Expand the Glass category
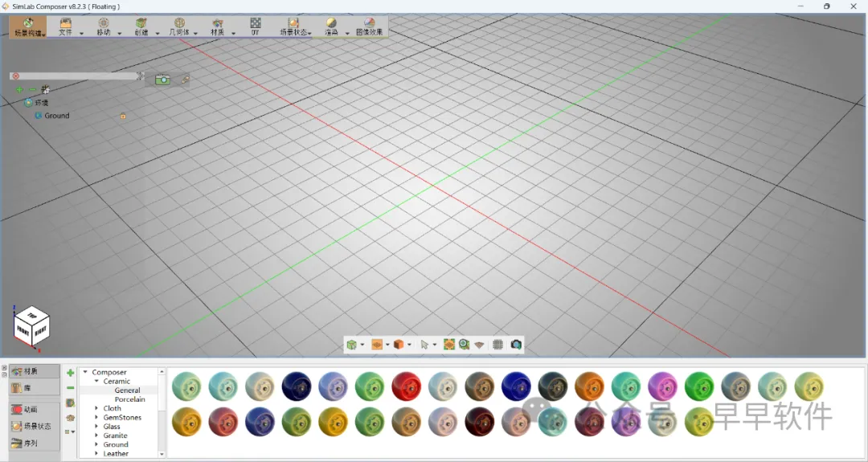Screen dimensions: 868x462 pos(97,427)
